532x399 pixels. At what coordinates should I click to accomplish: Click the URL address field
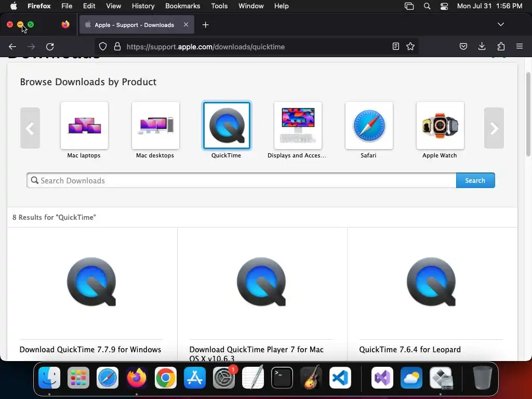pyautogui.click(x=257, y=47)
